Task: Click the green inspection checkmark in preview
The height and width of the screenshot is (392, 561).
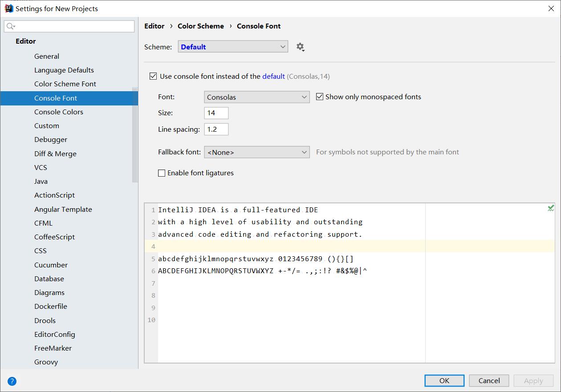Action: pos(551,208)
